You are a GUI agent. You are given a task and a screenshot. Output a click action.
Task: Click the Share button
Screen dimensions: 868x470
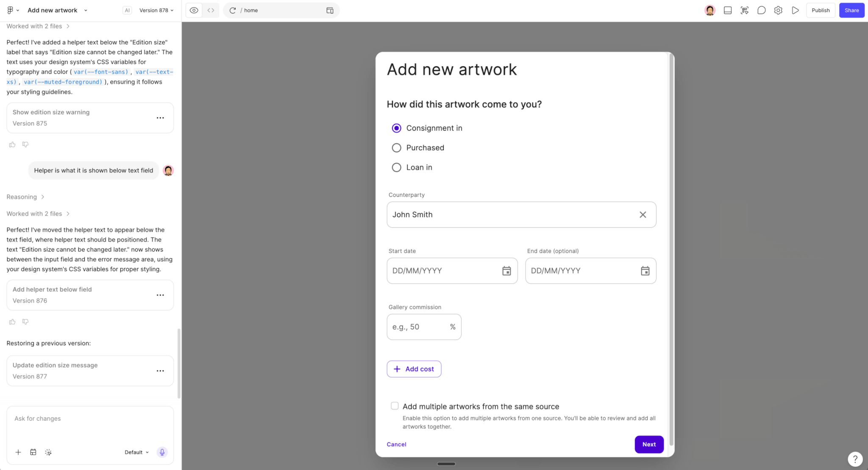pyautogui.click(x=851, y=10)
